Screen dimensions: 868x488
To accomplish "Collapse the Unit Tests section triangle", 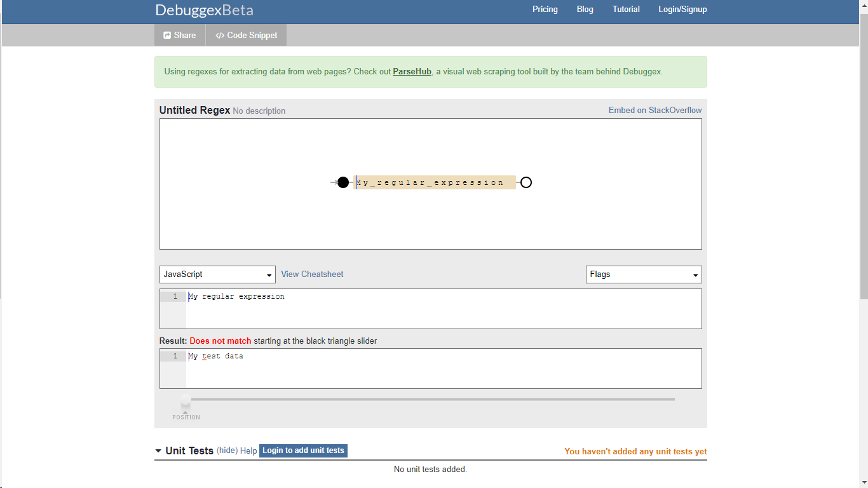I will pyautogui.click(x=158, y=450).
